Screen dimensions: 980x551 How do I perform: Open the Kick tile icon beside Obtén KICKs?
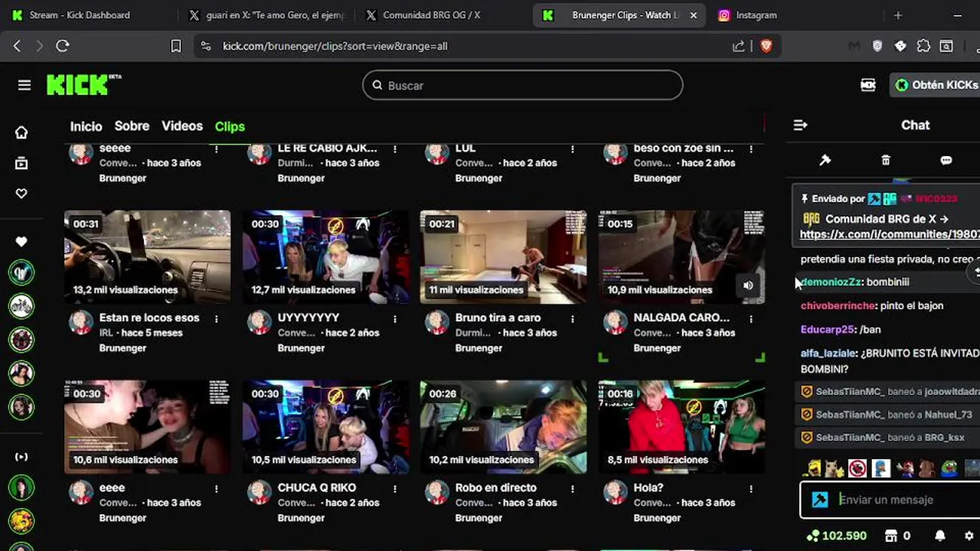[868, 85]
